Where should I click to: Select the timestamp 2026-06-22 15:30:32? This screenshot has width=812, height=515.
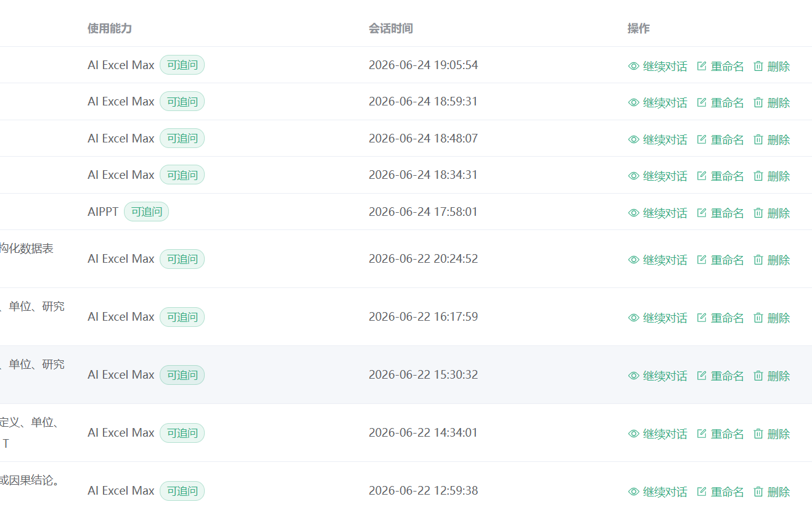pyautogui.click(x=423, y=374)
